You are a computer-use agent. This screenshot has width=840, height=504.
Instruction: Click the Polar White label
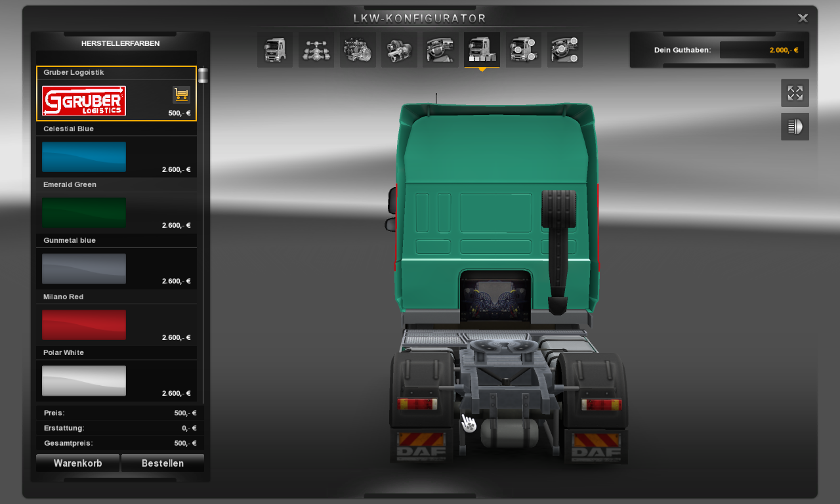[64, 352]
